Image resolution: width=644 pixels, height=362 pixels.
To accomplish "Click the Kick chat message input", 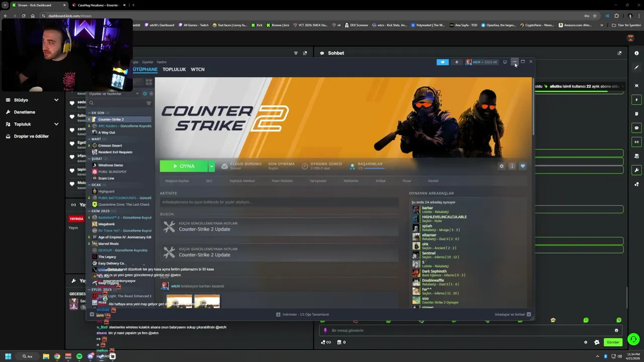I will click(470, 330).
